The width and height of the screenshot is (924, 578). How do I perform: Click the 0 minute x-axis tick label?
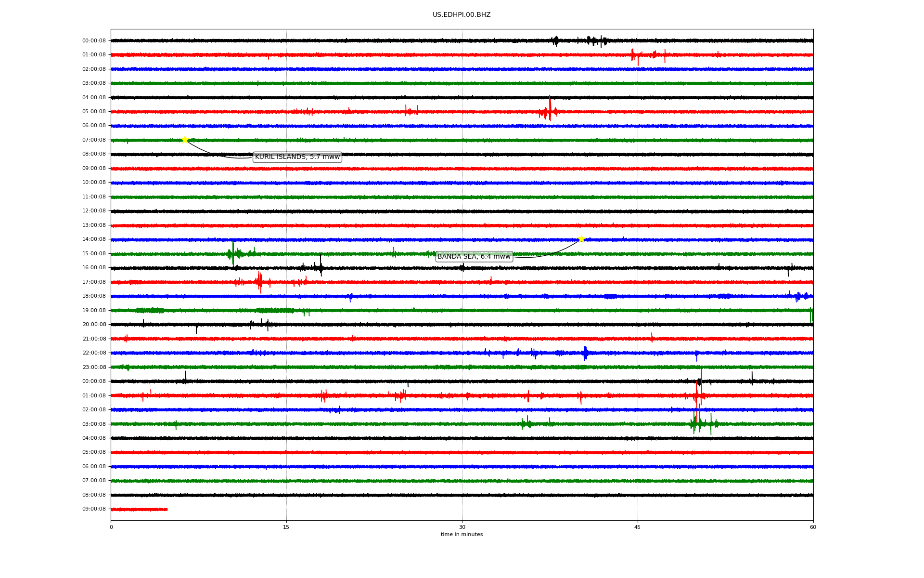pyautogui.click(x=111, y=527)
